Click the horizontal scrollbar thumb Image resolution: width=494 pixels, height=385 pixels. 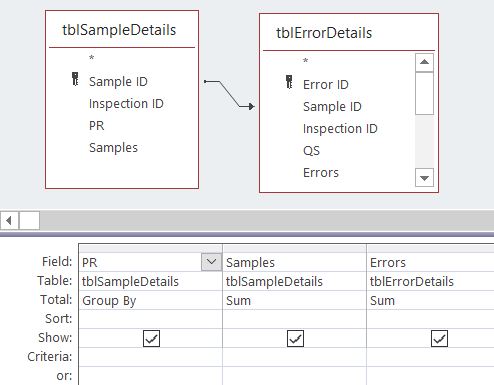[x=30, y=220]
